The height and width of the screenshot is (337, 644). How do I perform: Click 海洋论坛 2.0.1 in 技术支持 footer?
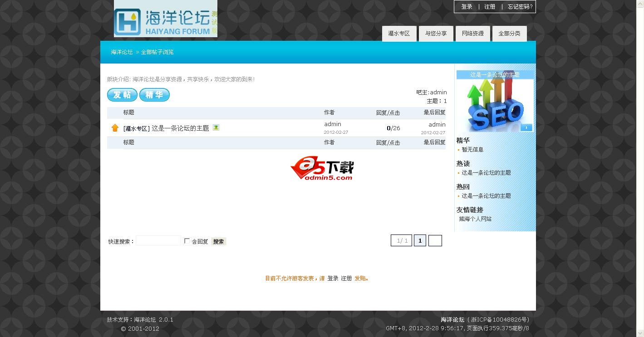(153, 320)
